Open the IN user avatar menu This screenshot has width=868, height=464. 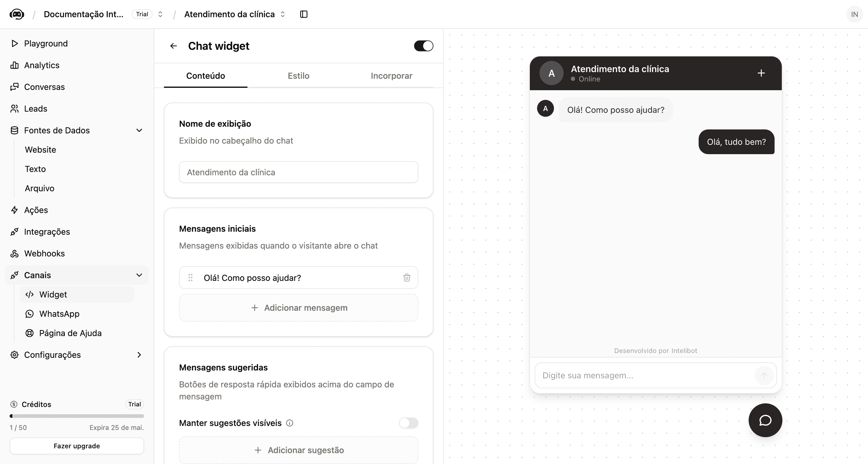coord(854,14)
